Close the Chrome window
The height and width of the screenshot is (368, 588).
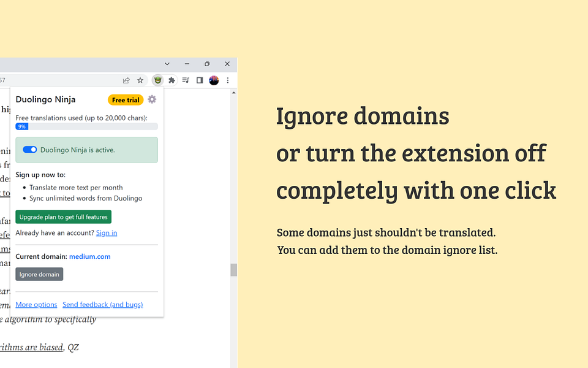coord(227,64)
